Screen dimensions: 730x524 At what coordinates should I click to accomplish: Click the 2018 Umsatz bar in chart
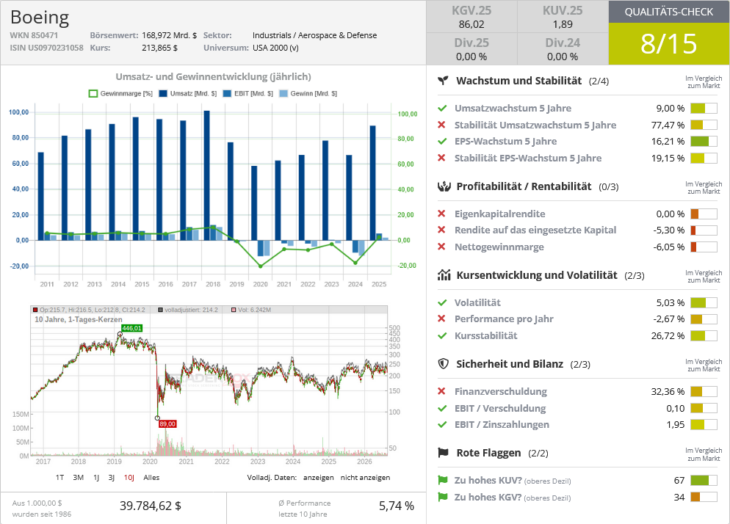tap(207, 175)
